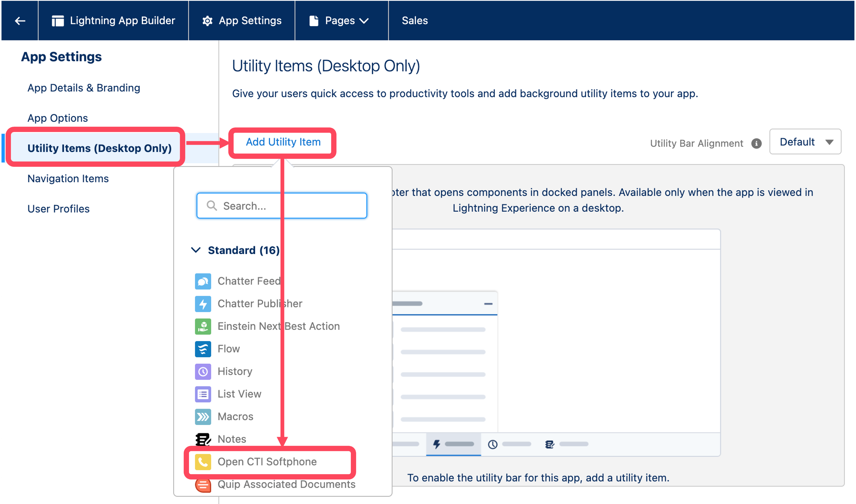Click the minimize dash in preview panel
Image resolution: width=856 pixels, height=504 pixels.
click(x=488, y=304)
